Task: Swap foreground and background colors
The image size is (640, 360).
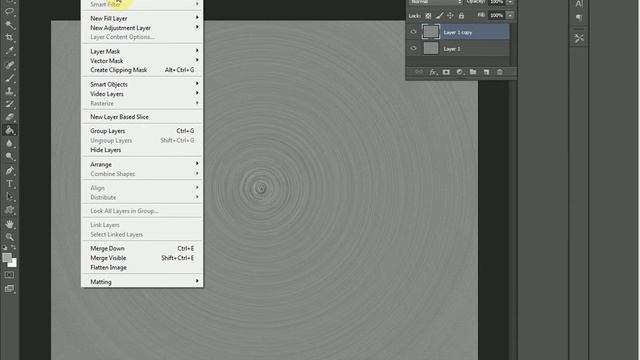Action: (13, 247)
